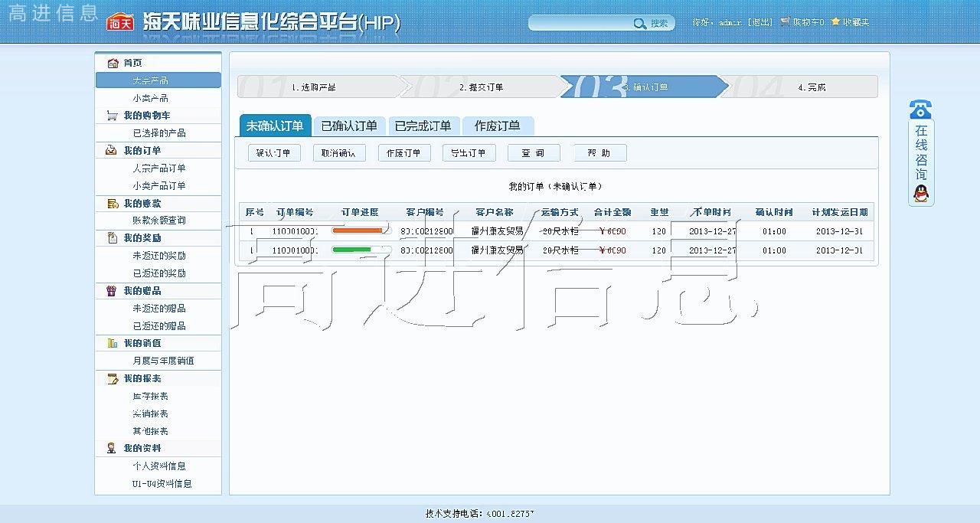Click the QQ penguin online consultation icon
This screenshot has height=523, width=980.
920,194
